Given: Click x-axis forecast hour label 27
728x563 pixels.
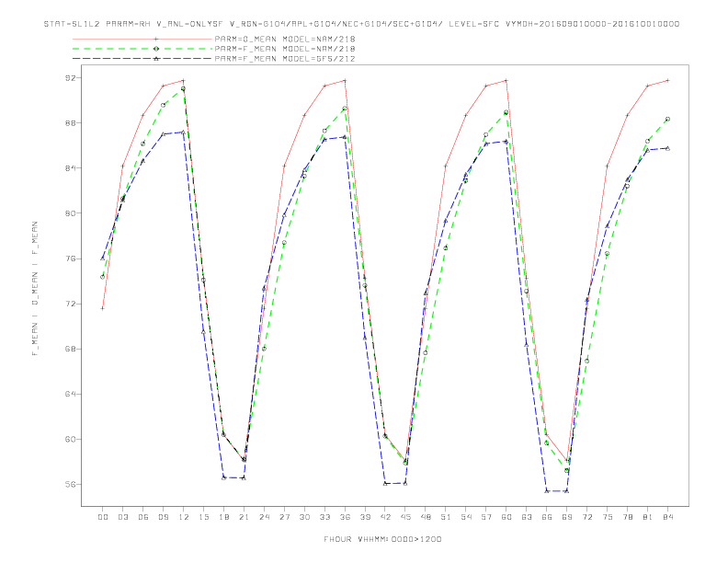Looking at the screenshot, I should (284, 517).
